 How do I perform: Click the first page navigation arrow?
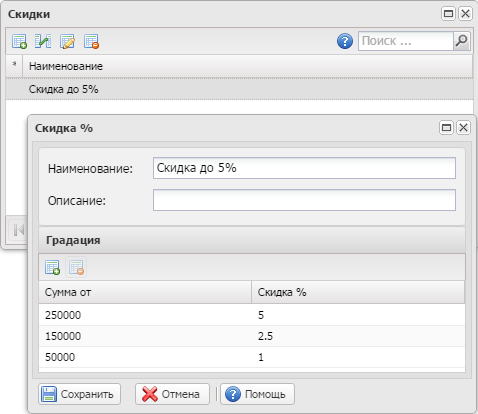point(18,230)
